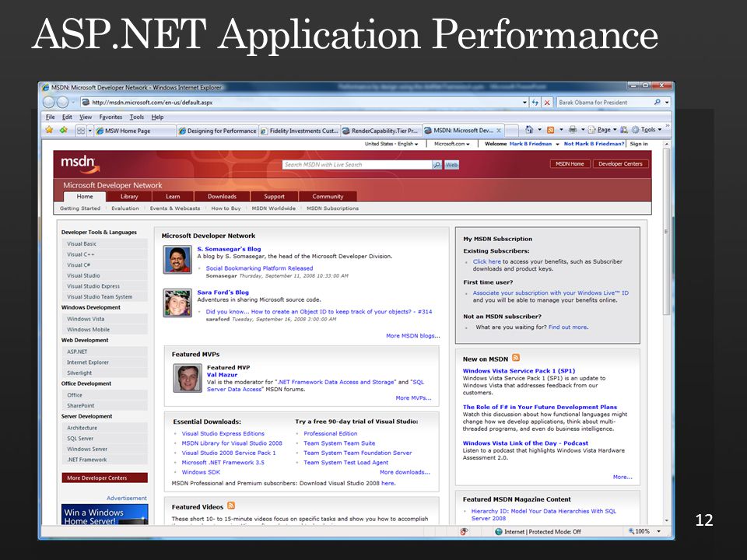
Task: Switch to the RenderCapability.Tier tab
Action: click(381, 131)
